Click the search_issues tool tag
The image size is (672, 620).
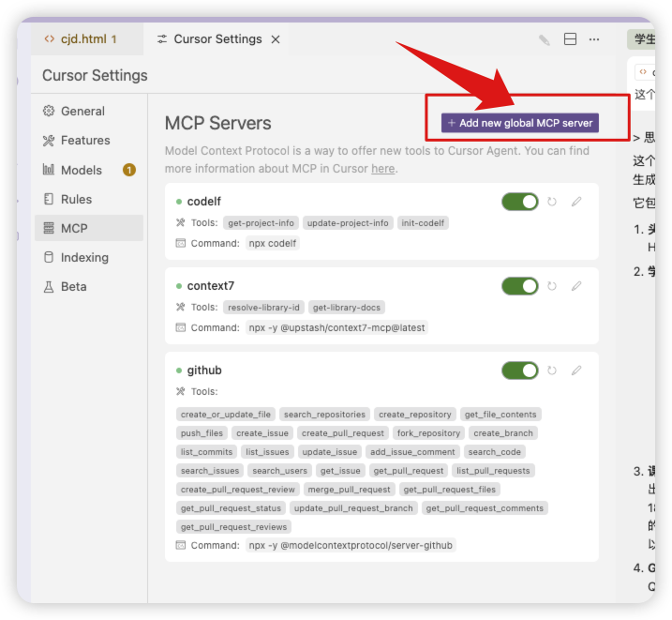pos(210,471)
